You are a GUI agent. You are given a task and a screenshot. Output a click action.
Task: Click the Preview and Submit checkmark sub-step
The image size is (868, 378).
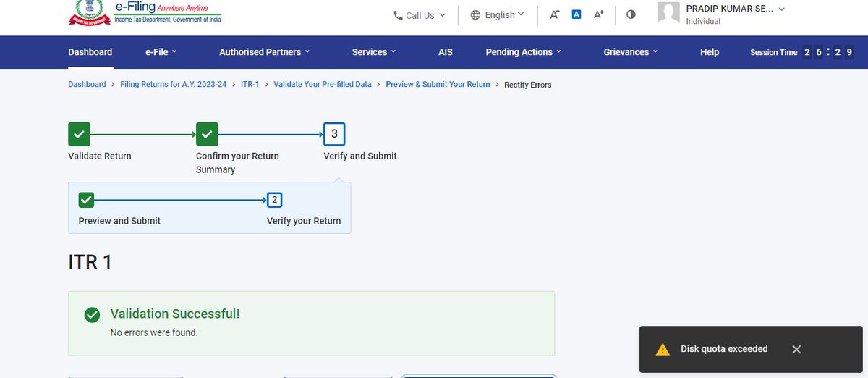click(86, 200)
